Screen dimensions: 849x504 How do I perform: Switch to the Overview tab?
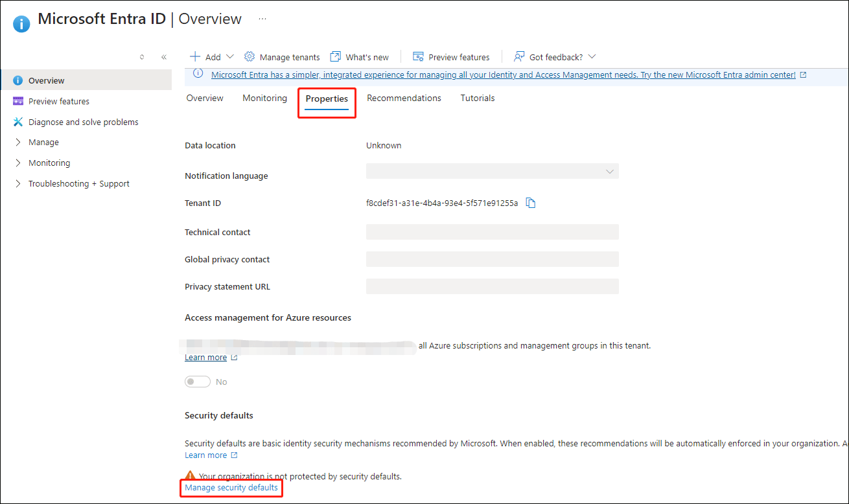205,98
